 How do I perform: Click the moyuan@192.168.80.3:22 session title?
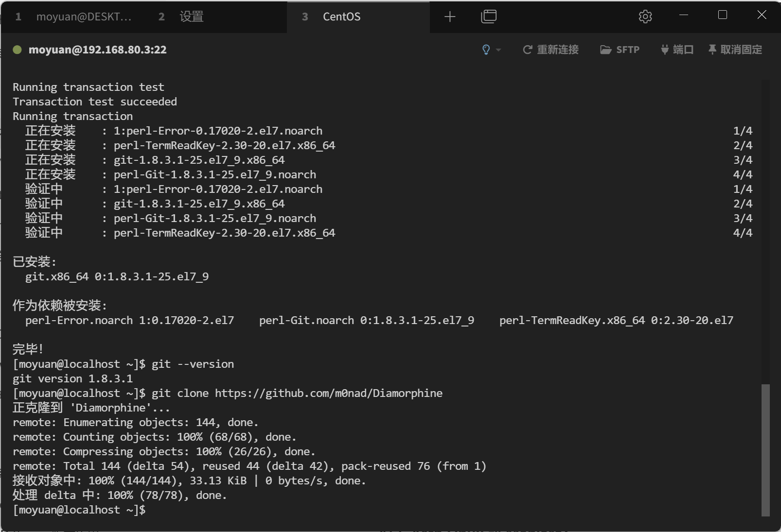coord(97,50)
